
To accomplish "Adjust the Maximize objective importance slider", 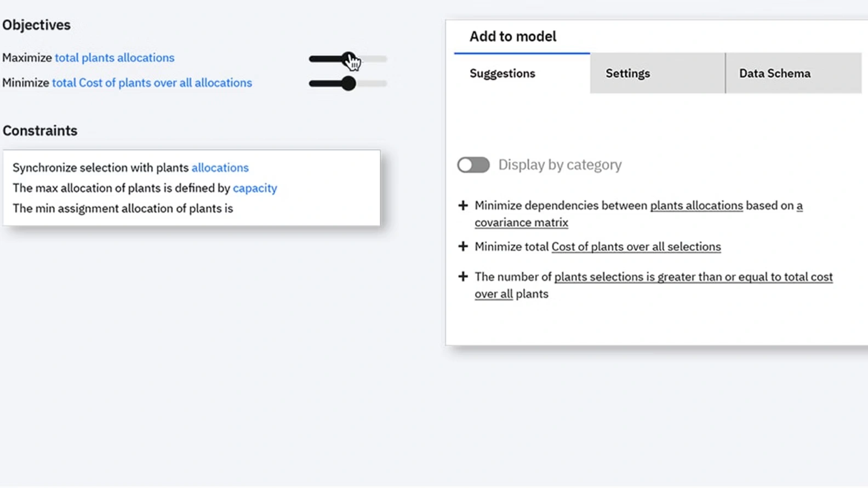I will [349, 59].
